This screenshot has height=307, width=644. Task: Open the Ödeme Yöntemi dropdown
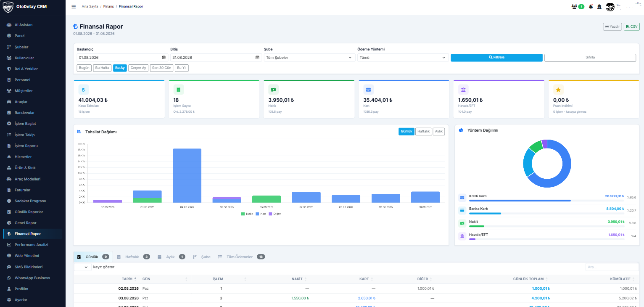click(403, 58)
